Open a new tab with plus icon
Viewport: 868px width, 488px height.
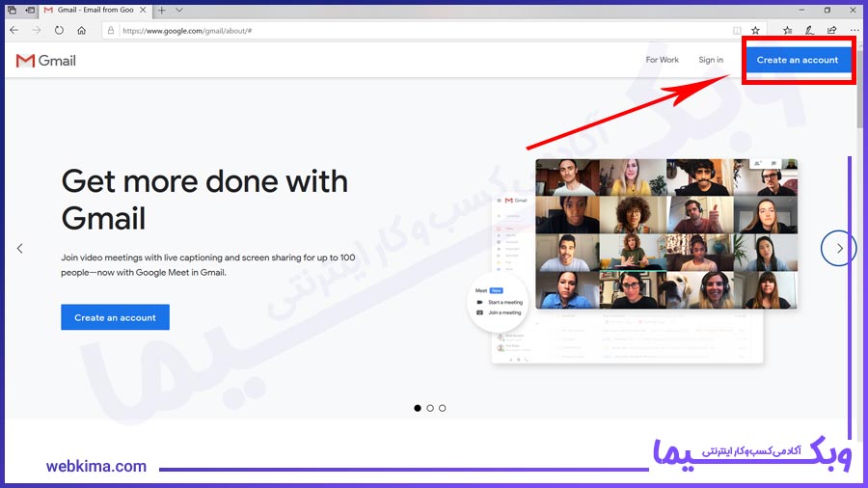162,10
